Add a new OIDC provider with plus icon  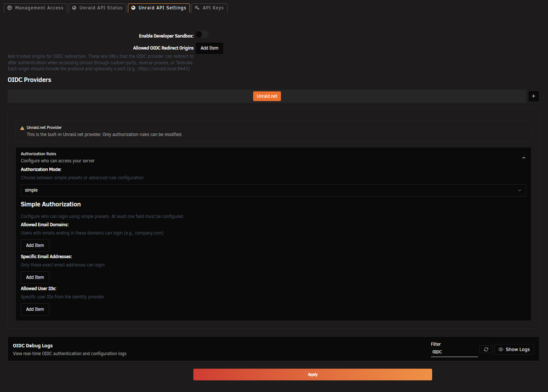click(533, 96)
